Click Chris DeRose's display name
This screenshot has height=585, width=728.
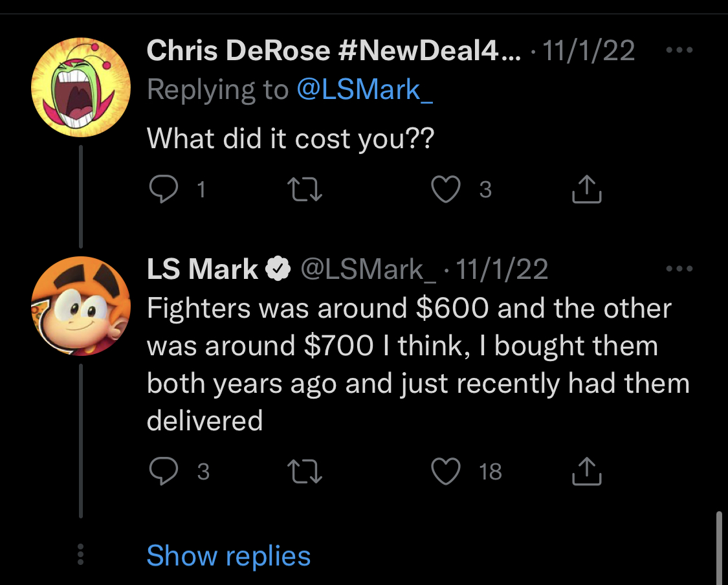coord(333,50)
